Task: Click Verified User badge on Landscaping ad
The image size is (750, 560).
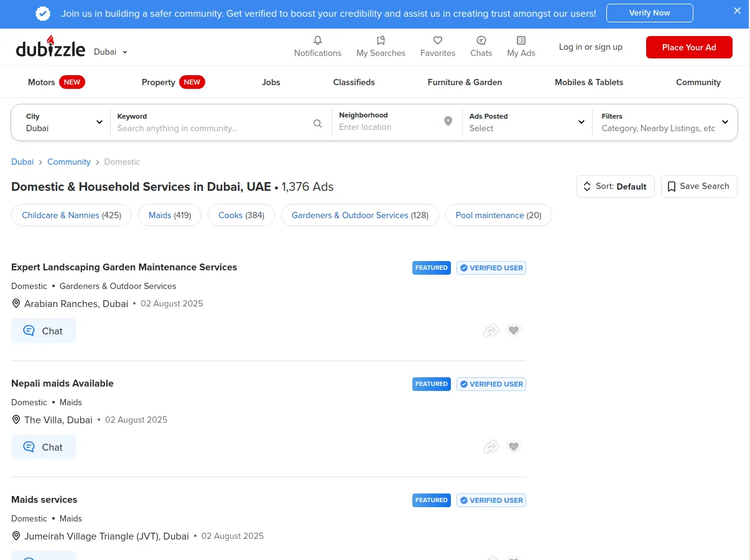Action: pos(491,268)
